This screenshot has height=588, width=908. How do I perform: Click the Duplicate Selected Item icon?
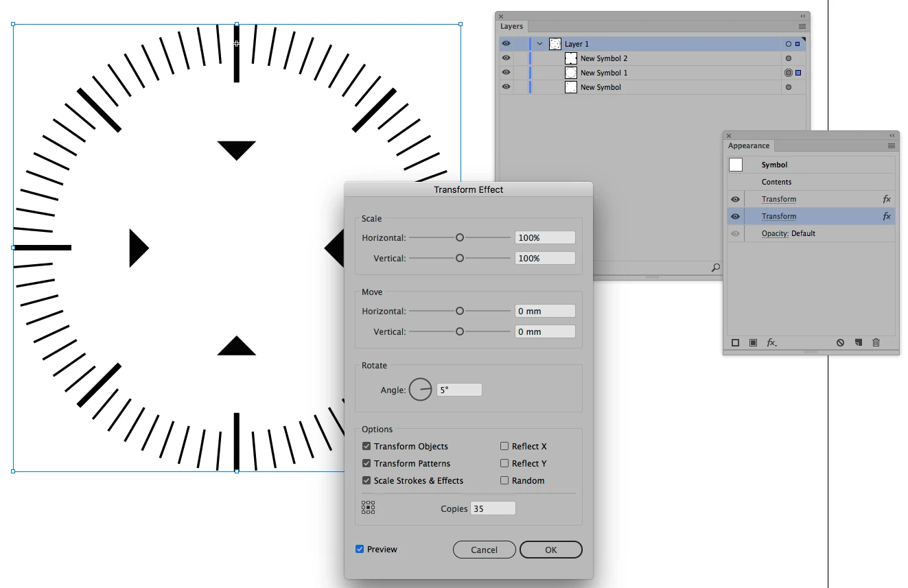(858, 343)
